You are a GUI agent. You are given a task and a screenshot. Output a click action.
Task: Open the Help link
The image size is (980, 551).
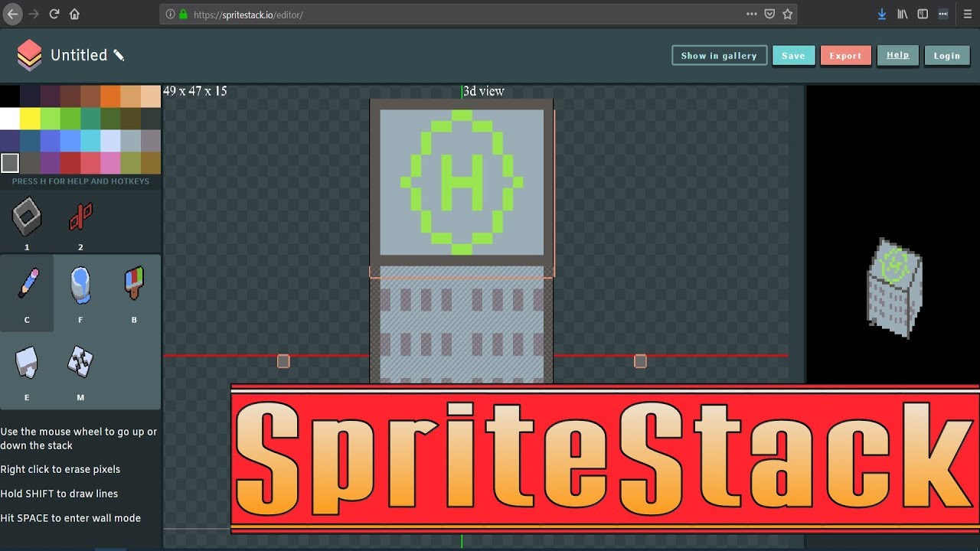pos(897,55)
